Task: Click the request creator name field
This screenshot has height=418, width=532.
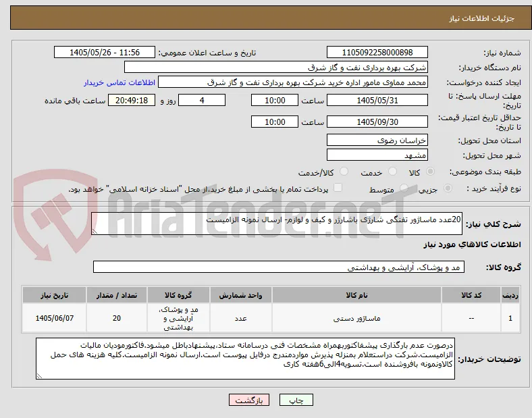Action: click(x=293, y=82)
